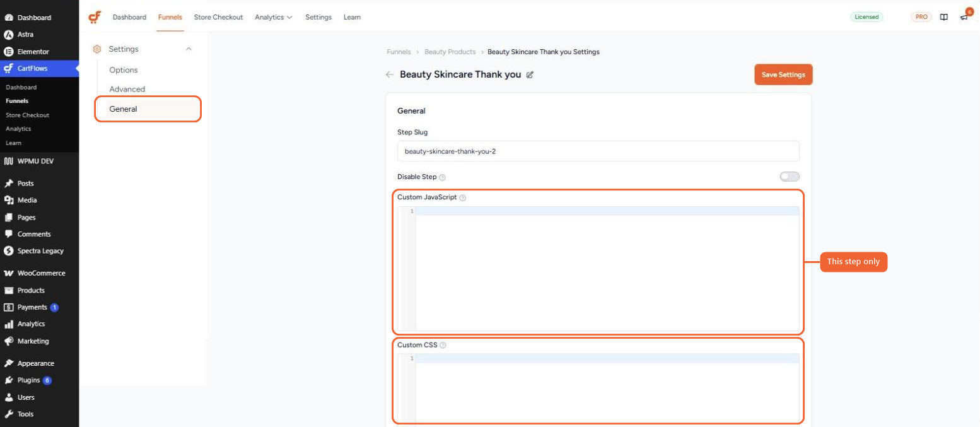Open the Media menu item
This screenshot has width=980, height=427.
(39, 200)
